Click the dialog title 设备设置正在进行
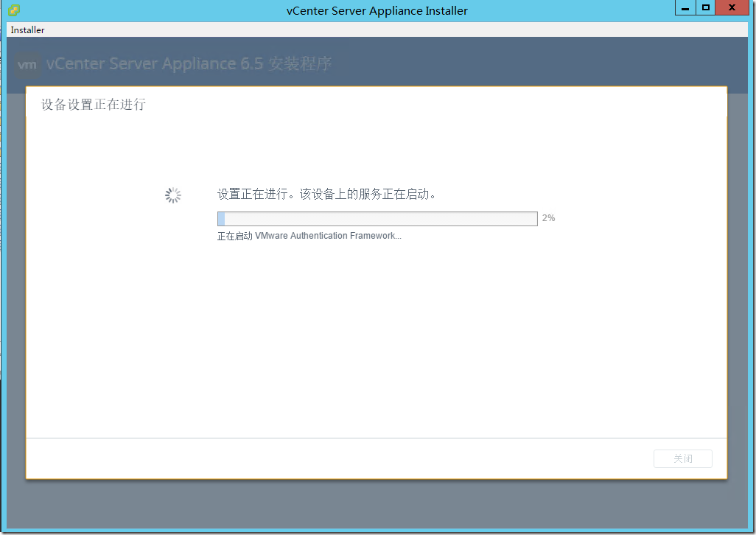The width and height of the screenshot is (756, 535). [94, 104]
